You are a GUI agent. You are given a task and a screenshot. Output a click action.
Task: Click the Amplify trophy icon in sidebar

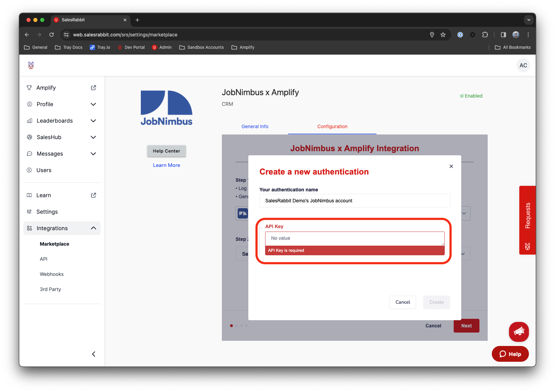29,88
